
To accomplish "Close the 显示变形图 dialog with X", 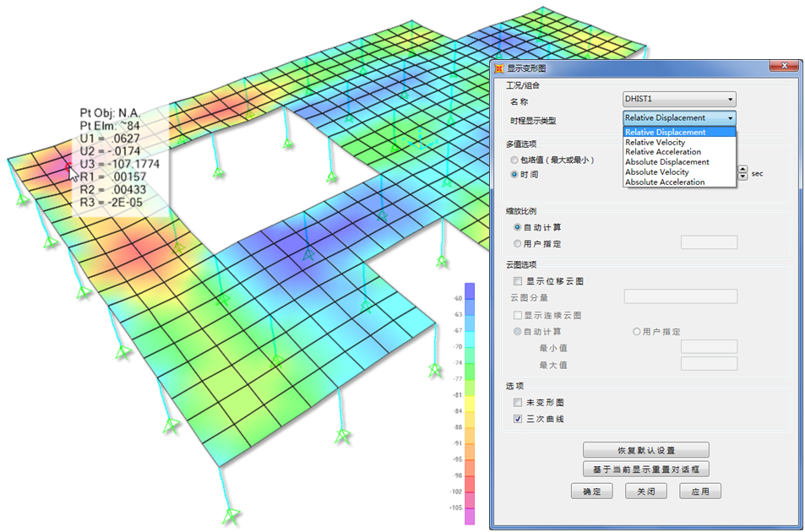I will click(785, 68).
